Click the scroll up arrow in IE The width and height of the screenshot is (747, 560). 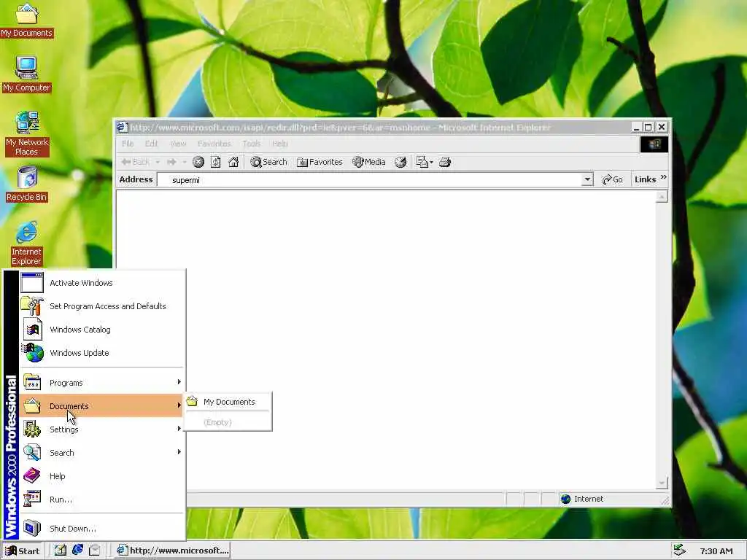[x=662, y=197]
